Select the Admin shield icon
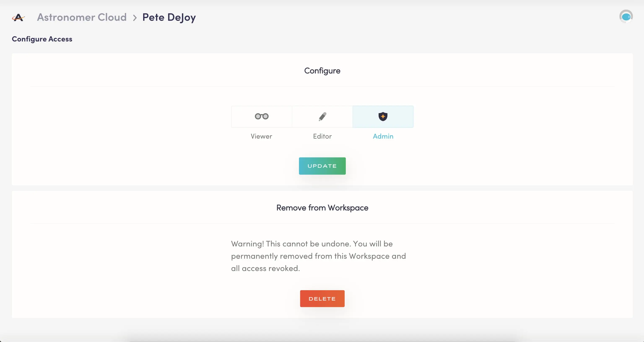 pyautogui.click(x=383, y=117)
